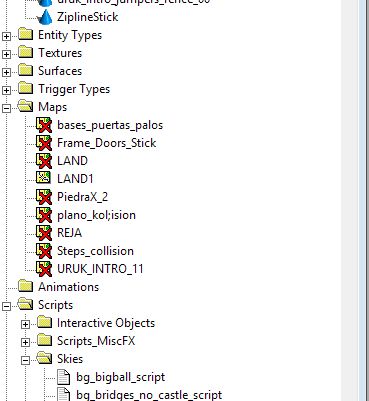Click the URUK_INTRO_11 map icon
369x401 pixels.
point(44,269)
